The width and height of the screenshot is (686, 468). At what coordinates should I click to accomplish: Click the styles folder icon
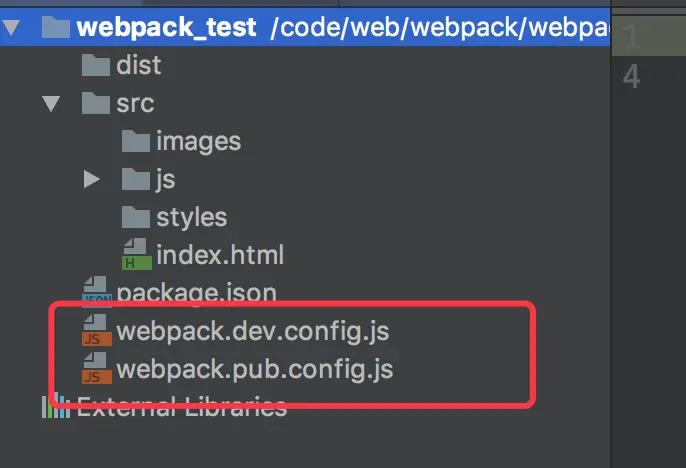tap(136, 217)
